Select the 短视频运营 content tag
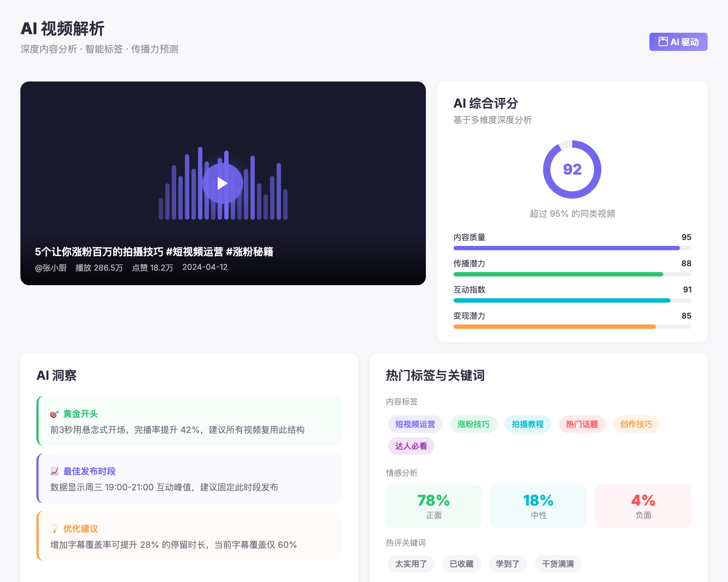 pos(415,424)
